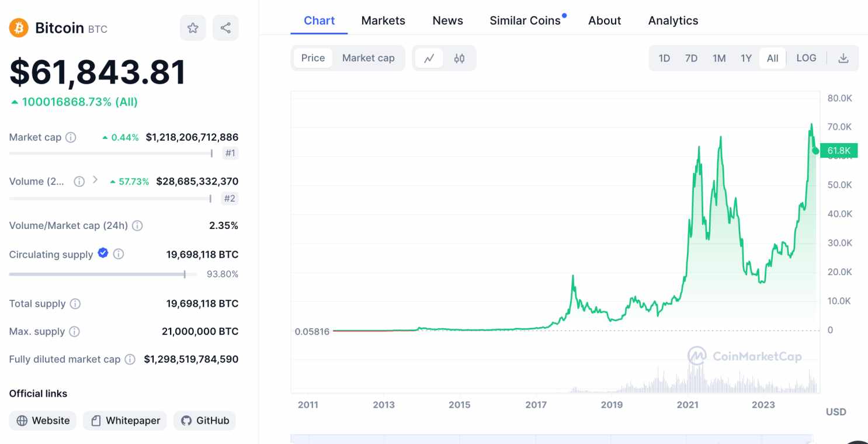Click the Circulating supply verified badge

(103, 253)
